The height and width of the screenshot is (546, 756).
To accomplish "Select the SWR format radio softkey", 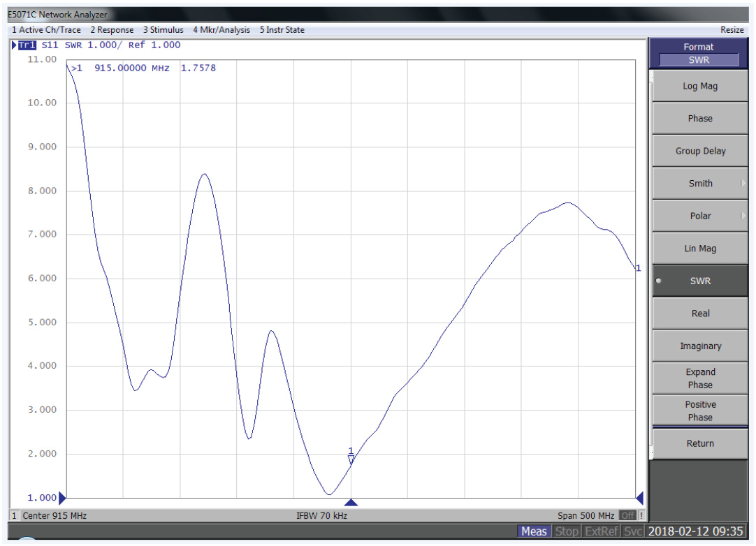I will (x=699, y=281).
